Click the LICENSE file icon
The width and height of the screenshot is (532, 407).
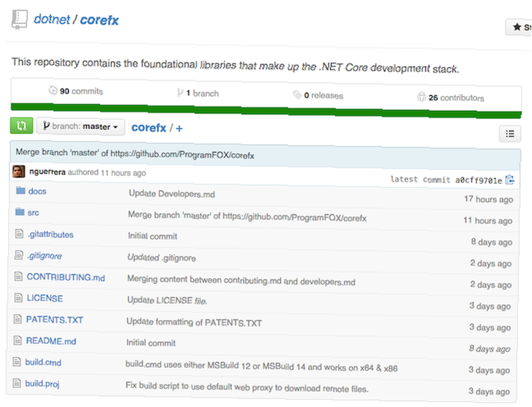point(18,297)
